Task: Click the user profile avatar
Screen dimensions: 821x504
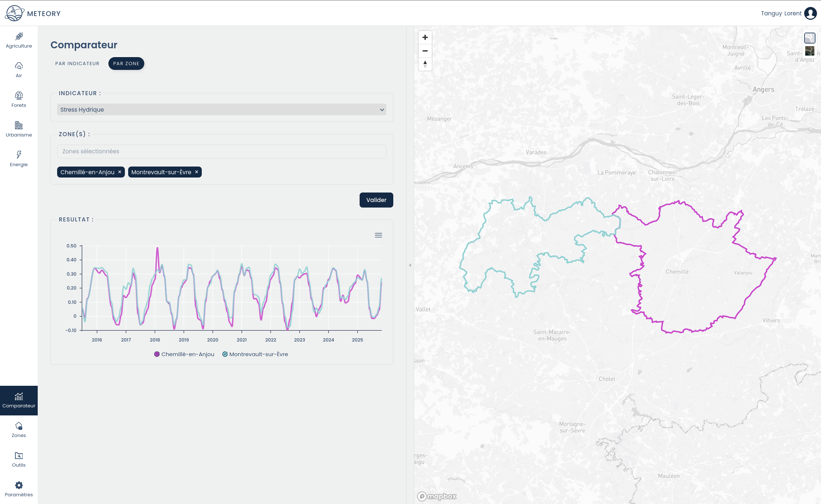Action: (810, 14)
